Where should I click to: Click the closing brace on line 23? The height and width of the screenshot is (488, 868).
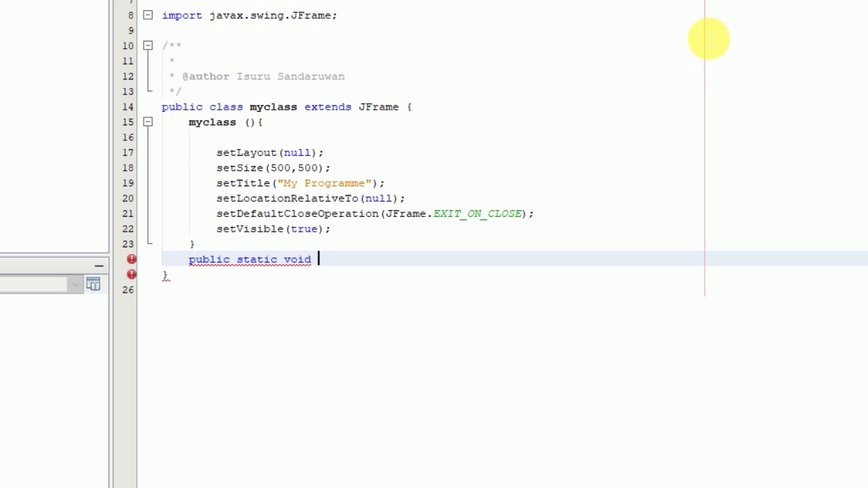pos(193,244)
